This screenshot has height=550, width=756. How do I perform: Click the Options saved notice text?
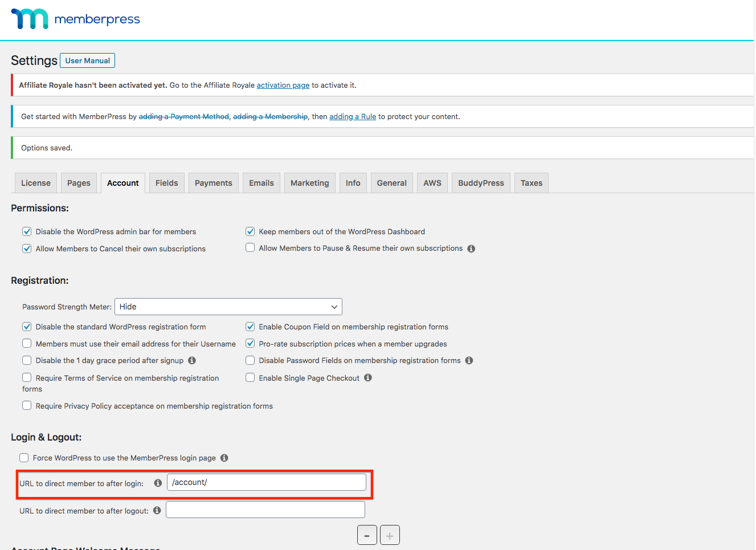pos(47,148)
